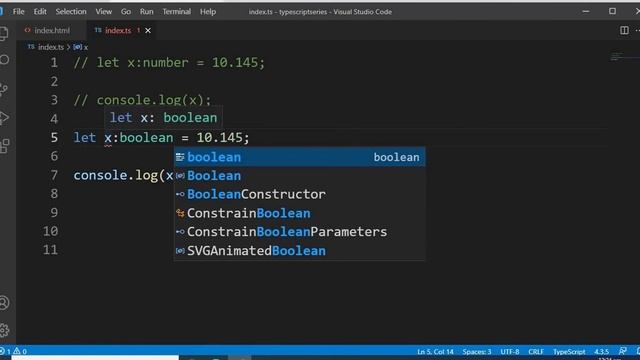Click the underlined x variable on line 5
The height and width of the screenshot is (360, 640).
tap(108, 138)
